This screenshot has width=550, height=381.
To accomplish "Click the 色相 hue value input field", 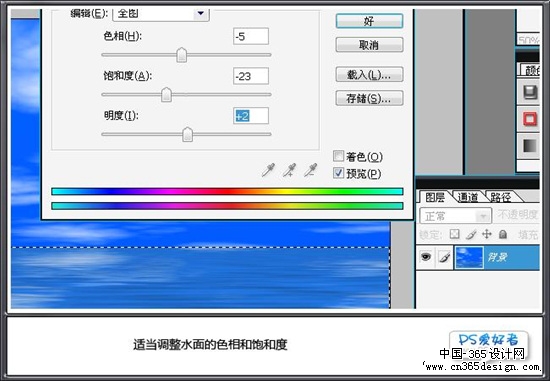I will 251,36.
